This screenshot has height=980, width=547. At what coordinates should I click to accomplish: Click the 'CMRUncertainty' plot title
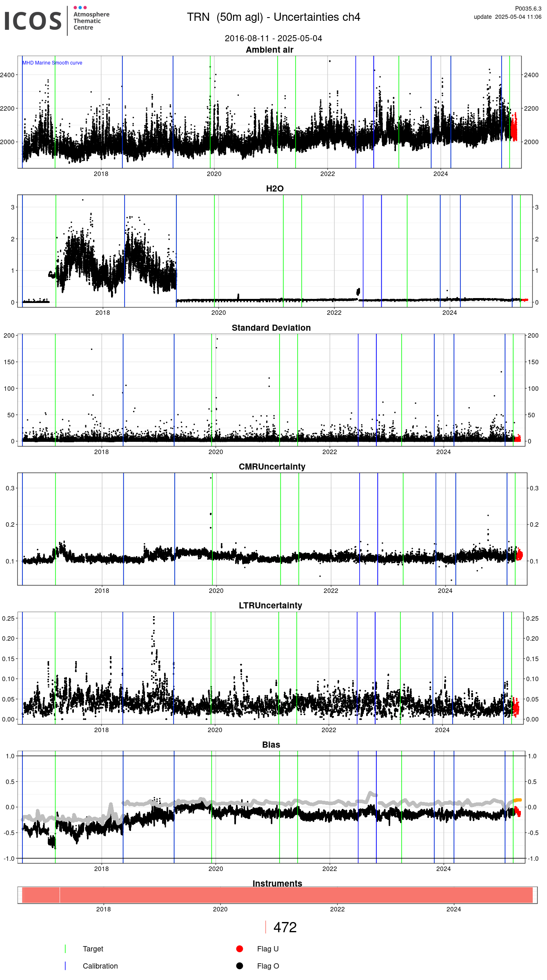pyautogui.click(x=272, y=467)
